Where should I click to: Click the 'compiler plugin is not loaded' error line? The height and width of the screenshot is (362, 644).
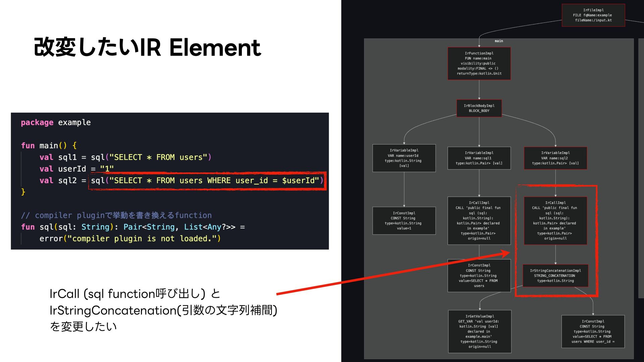pyautogui.click(x=130, y=239)
